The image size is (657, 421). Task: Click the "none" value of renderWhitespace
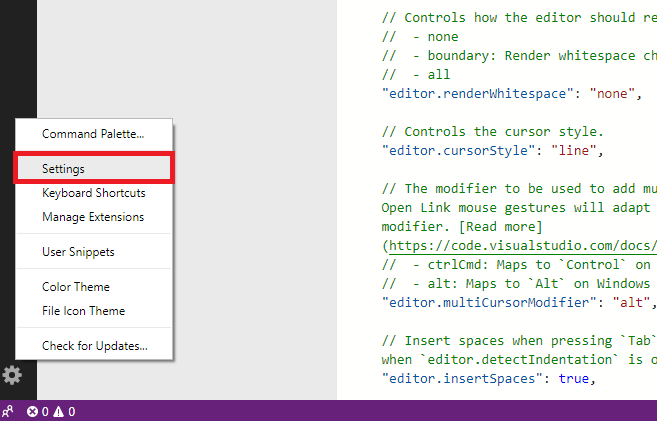click(x=612, y=93)
